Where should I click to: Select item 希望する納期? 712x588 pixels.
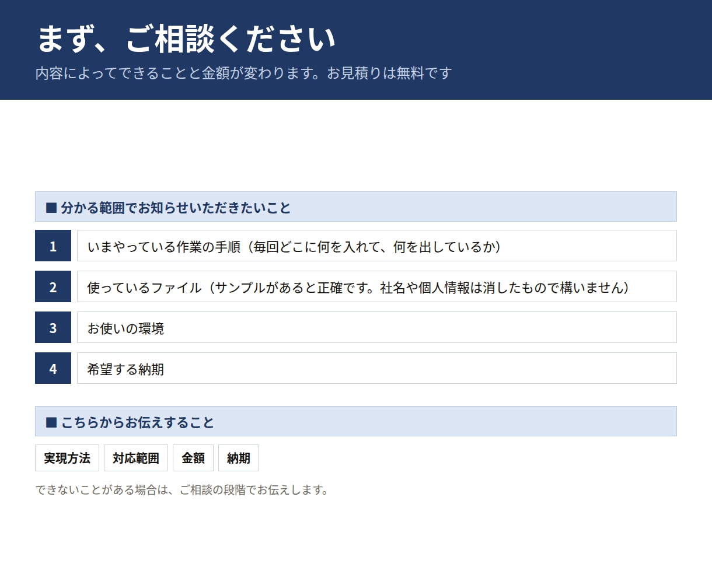pyautogui.click(x=377, y=368)
